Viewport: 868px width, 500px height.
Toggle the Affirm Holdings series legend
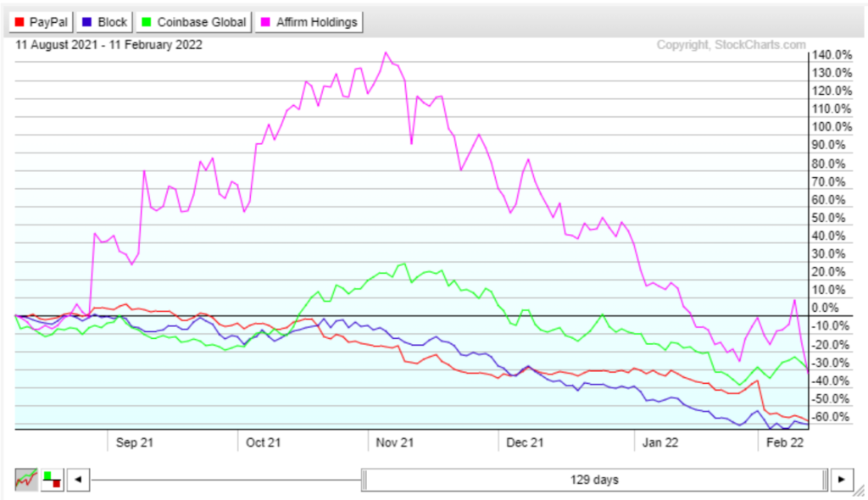(309, 21)
